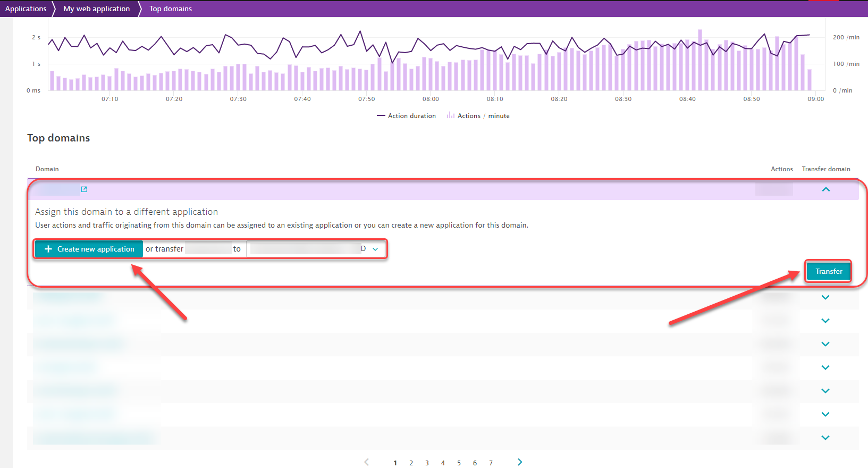Open domain in new tab via external-link icon
This screenshot has width=868, height=468.
click(84, 189)
